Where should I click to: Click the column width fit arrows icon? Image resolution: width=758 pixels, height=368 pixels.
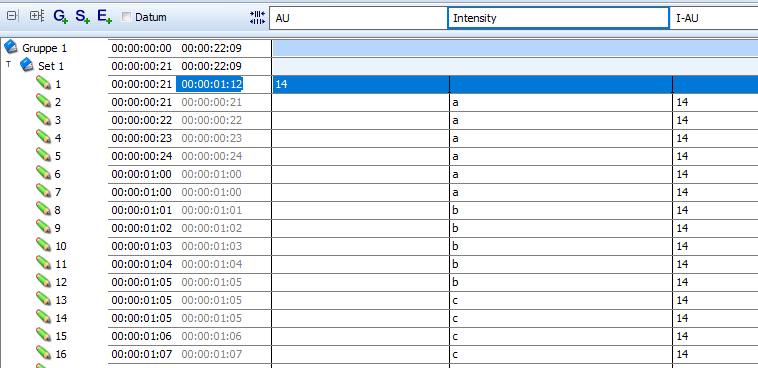click(257, 18)
